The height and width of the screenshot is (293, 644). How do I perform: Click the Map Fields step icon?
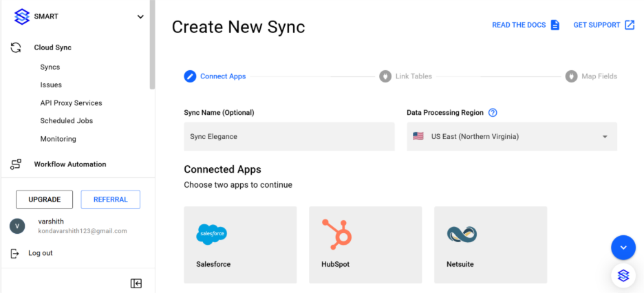coord(571,76)
